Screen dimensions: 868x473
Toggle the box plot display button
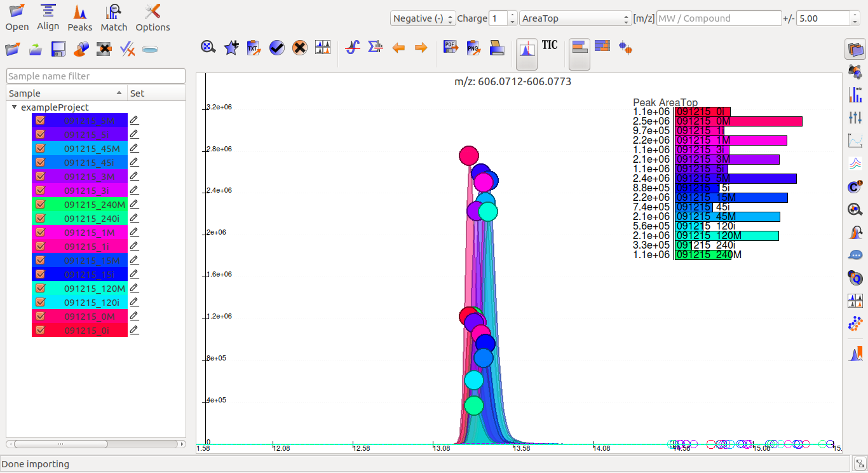pyautogui.click(x=626, y=47)
